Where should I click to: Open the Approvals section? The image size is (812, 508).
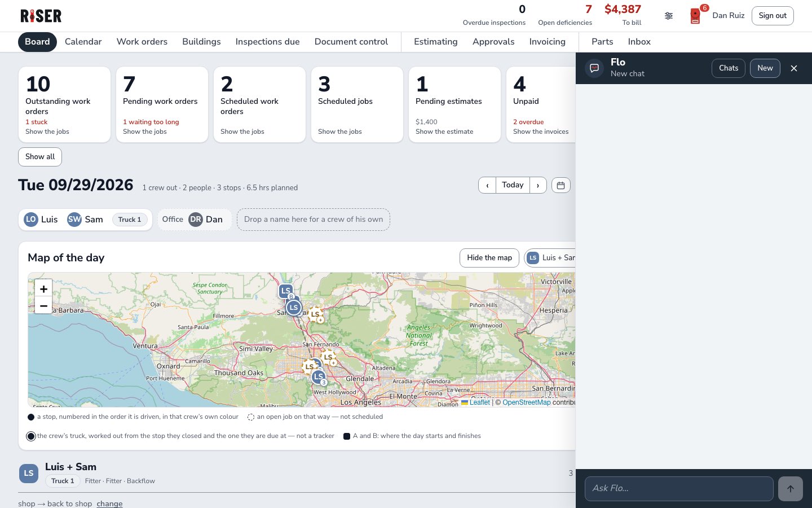[493, 42]
